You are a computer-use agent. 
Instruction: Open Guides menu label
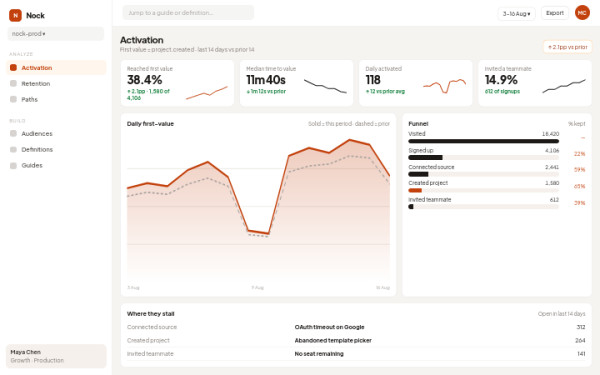coord(32,165)
